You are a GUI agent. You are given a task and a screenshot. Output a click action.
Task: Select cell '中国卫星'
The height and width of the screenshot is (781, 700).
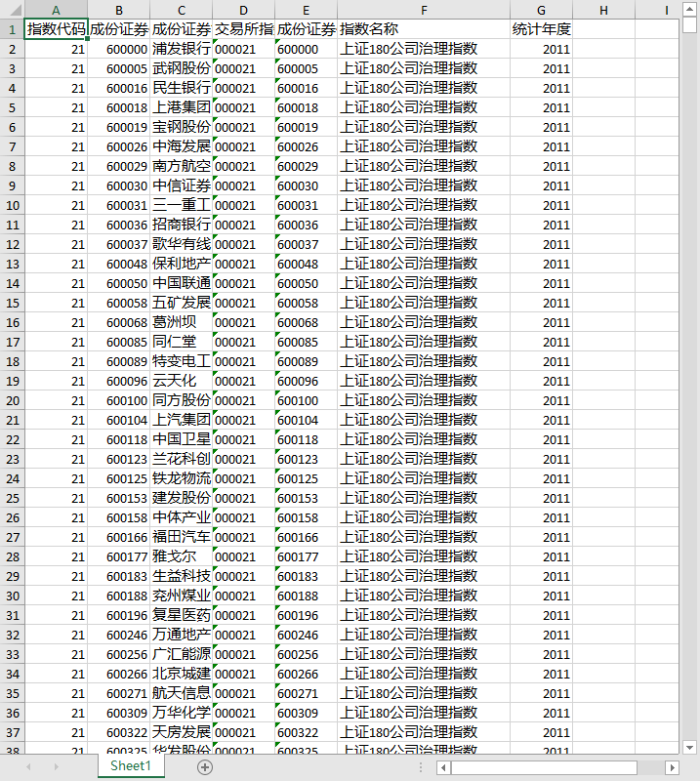182,439
